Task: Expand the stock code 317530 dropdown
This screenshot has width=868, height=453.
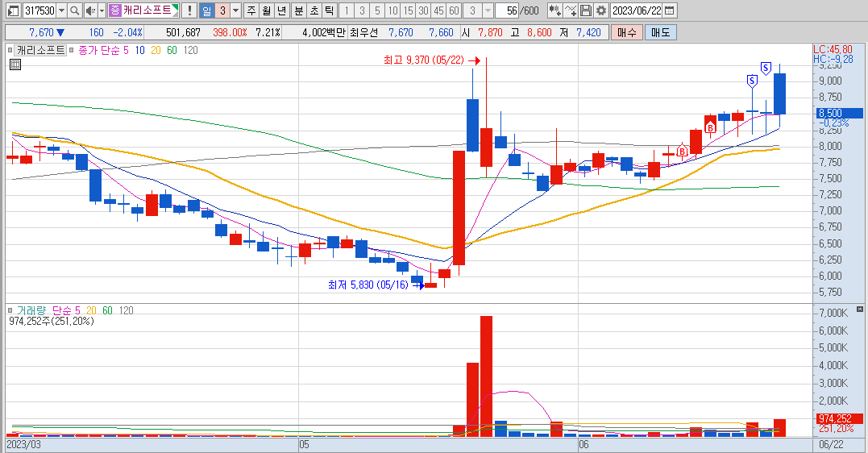Action: [61, 10]
